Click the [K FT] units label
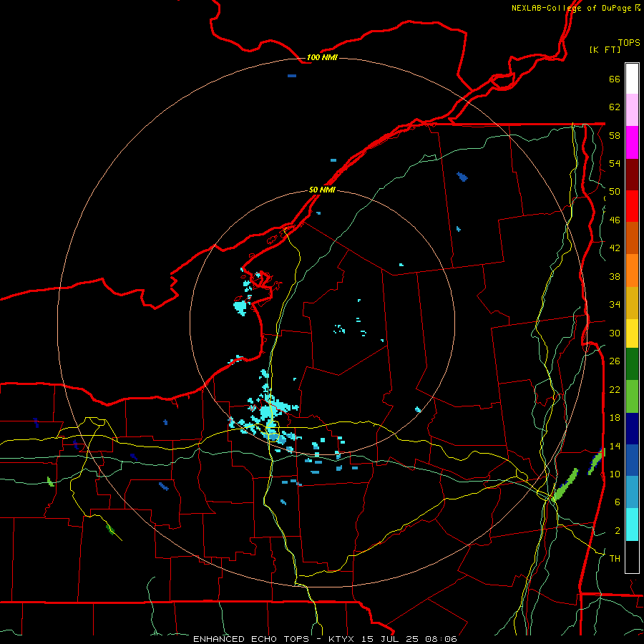The height and width of the screenshot is (644, 644). click(x=605, y=49)
